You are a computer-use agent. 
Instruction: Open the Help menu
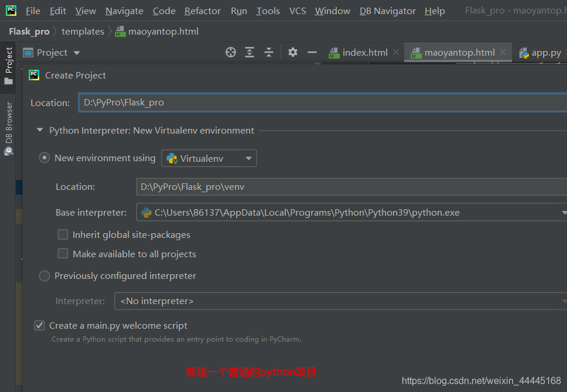435,11
